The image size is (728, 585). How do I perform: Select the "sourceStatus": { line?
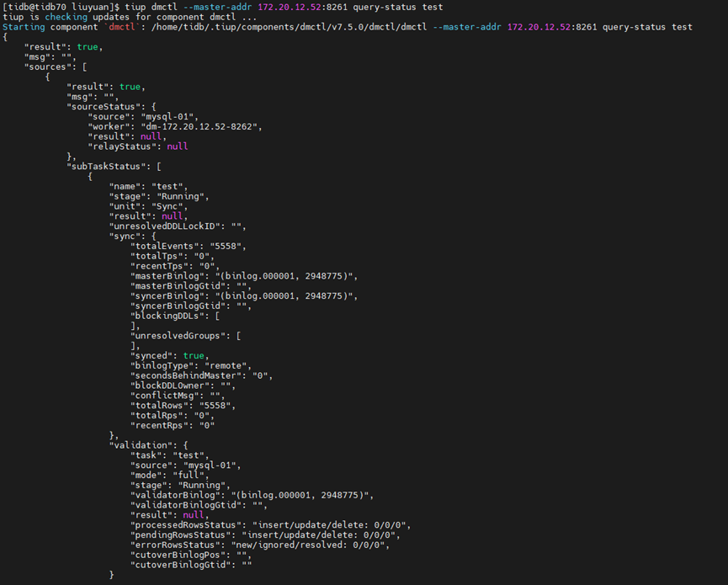pos(111,107)
